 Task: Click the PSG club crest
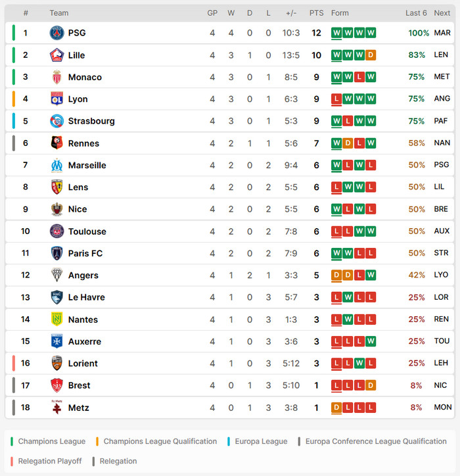click(x=57, y=33)
